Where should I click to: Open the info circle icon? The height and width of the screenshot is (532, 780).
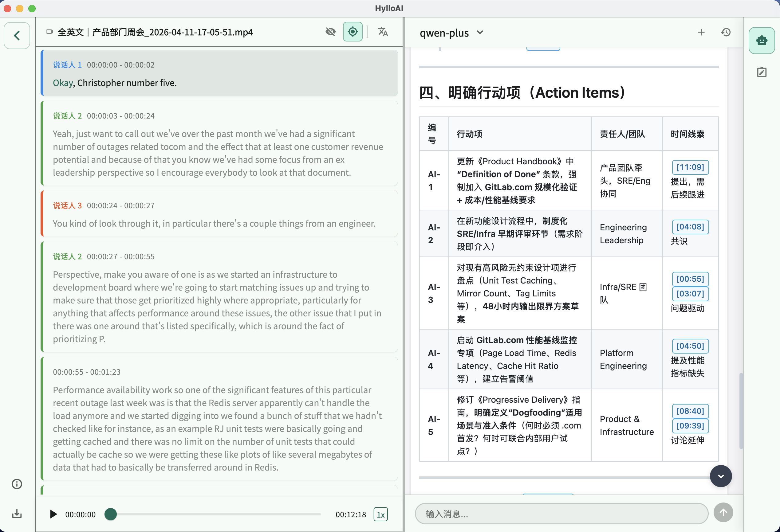pos(17,484)
